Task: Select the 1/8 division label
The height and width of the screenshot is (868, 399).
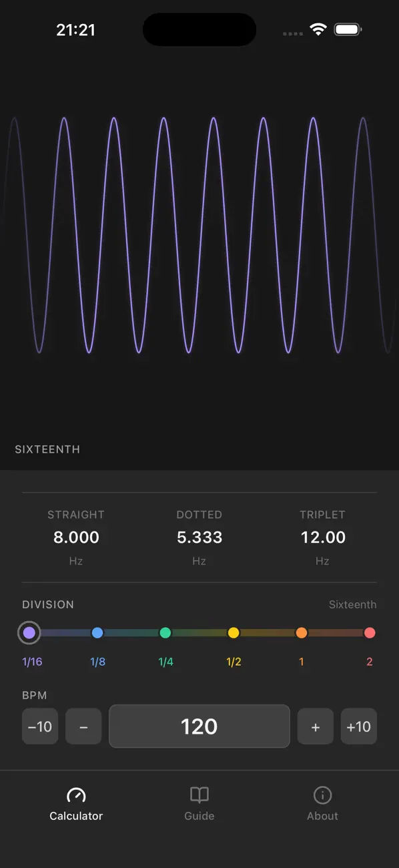Action: click(97, 662)
